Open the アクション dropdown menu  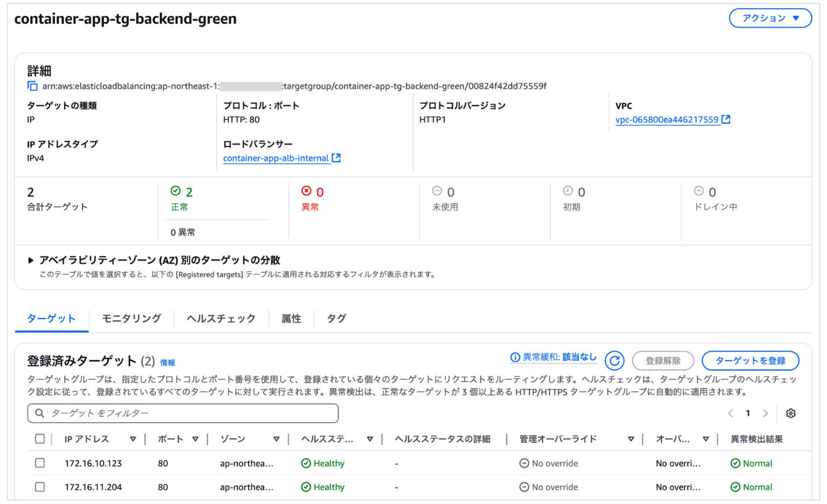tap(771, 18)
